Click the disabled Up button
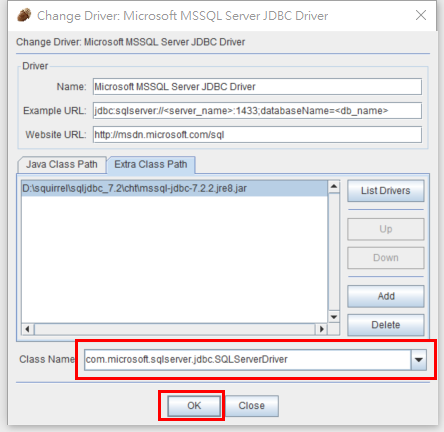The height and width of the screenshot is (432, 444). tap(386, 229)
